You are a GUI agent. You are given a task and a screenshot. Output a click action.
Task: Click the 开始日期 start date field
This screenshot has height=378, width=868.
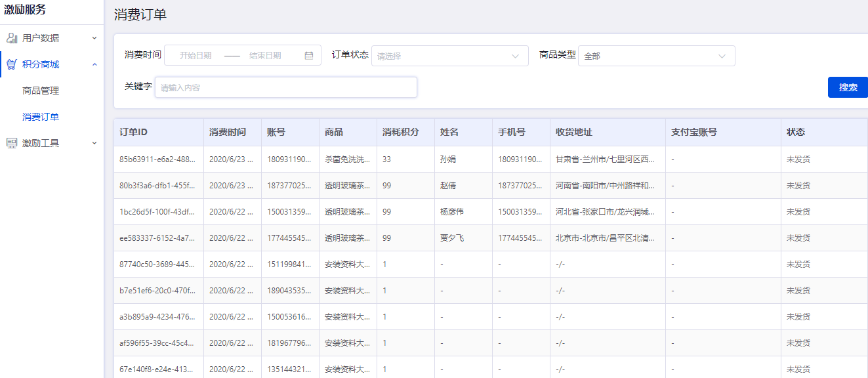coord(196,56)
